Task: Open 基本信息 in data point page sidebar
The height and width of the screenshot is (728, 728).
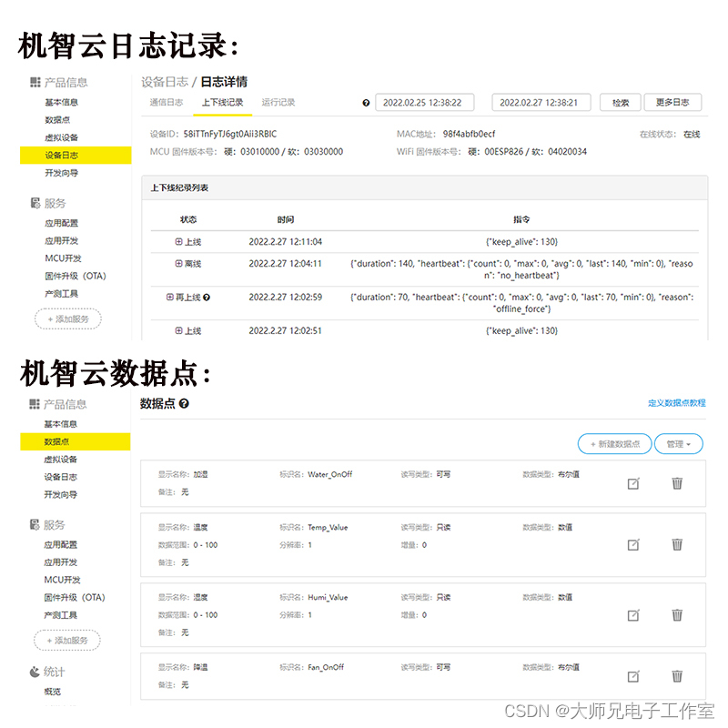Action: [x=60, y=424]
